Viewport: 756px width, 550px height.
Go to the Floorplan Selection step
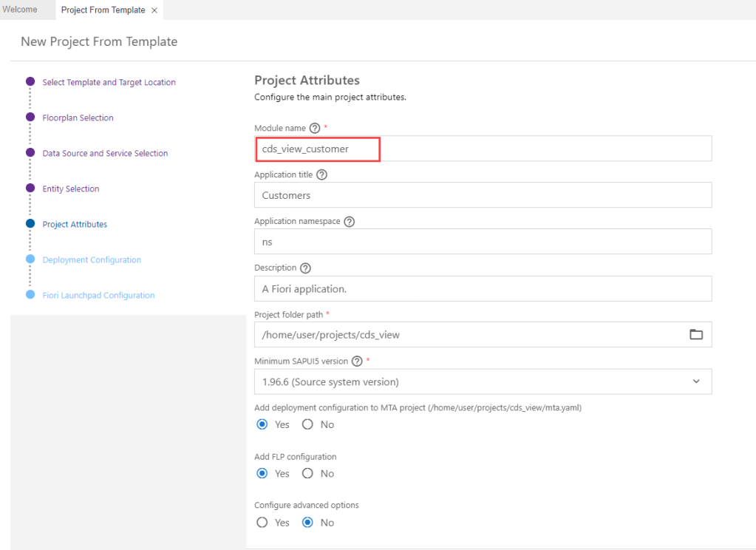click(78, 118)
